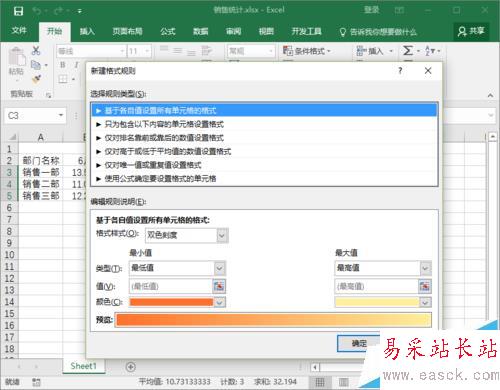Viewport: 500px width, 390px height.
Task: Click the AutoSum sigma icon
Action: [408, 51]
